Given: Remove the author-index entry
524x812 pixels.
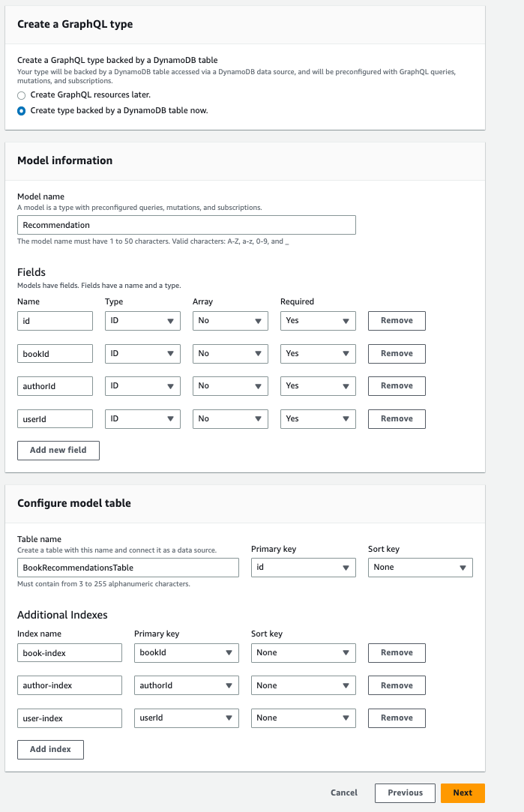Looking at the screenshot, I should [396, 685].
